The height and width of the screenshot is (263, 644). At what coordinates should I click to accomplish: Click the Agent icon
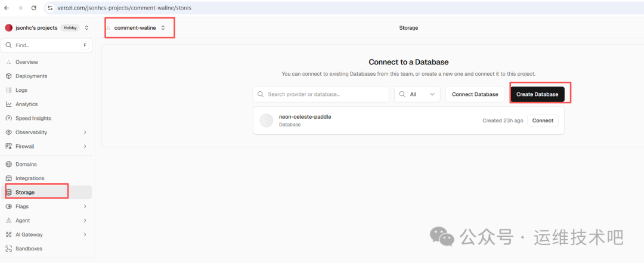coord(8,221)
